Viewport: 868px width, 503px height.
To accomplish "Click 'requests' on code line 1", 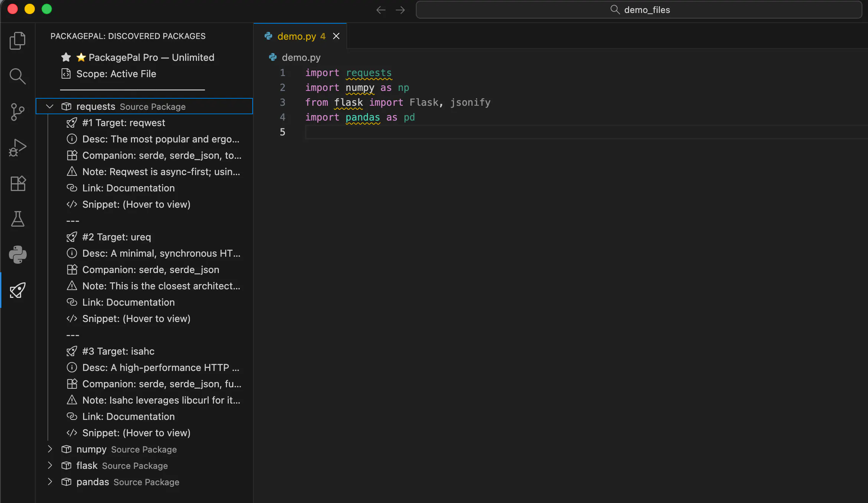I will [x=369, y=73].
